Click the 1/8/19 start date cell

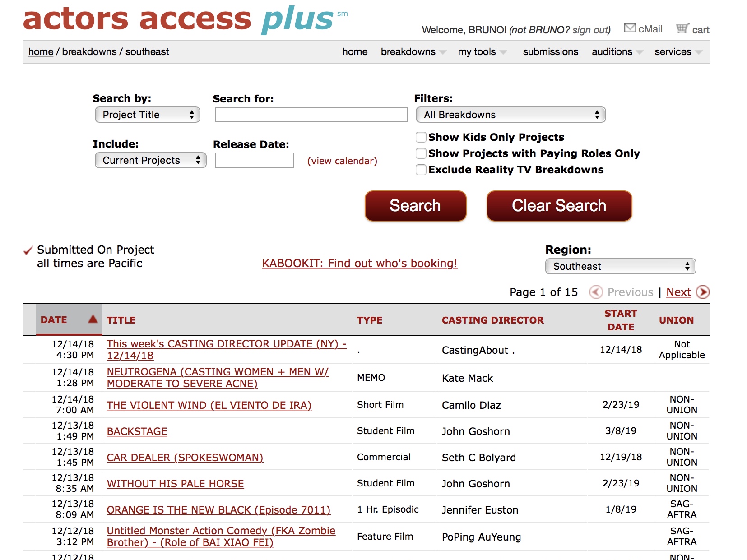[621, 509]
